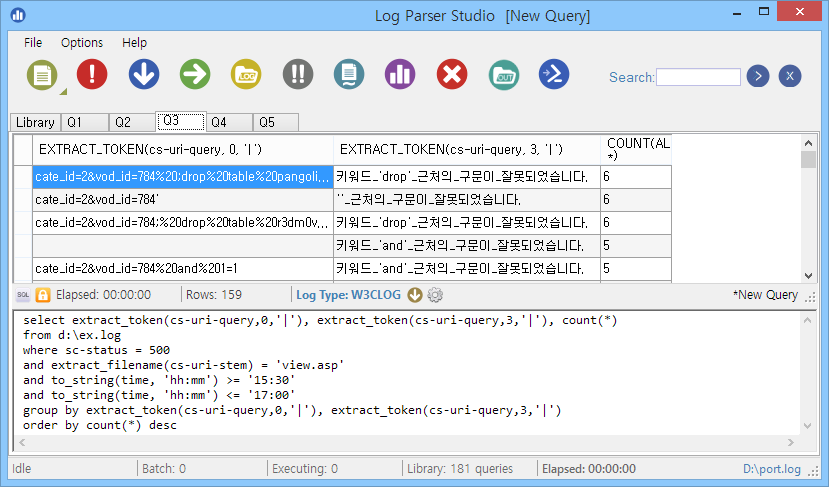The height and width of the screenshot is (487, 829).
Task: Open the File menu
Action: [x=33, y=43]
